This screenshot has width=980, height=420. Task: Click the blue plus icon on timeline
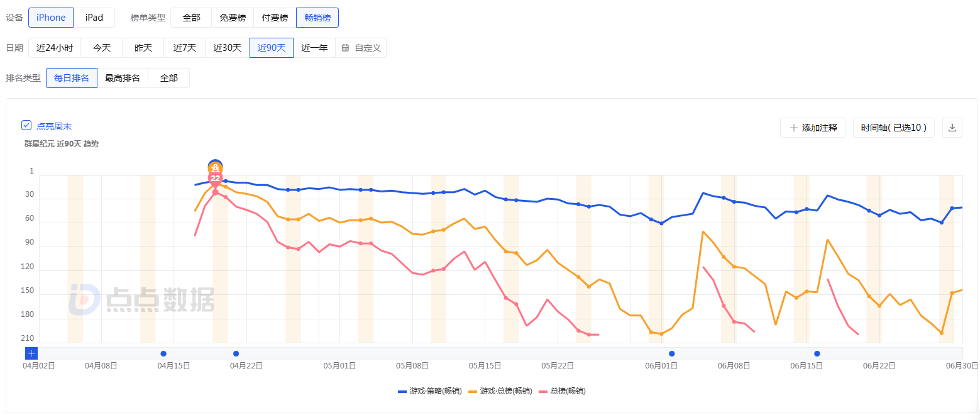[31, 353]
